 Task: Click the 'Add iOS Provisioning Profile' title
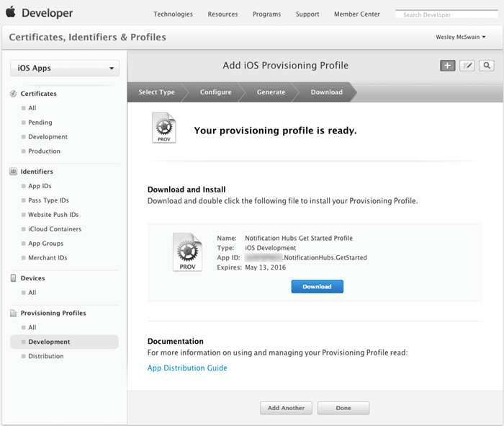pyautogui.click(x=285, y=66)
